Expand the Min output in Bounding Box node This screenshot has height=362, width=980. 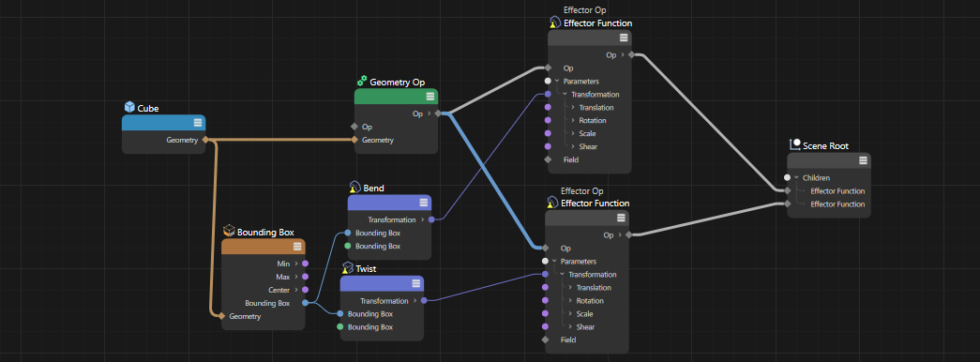pos(296,264)
